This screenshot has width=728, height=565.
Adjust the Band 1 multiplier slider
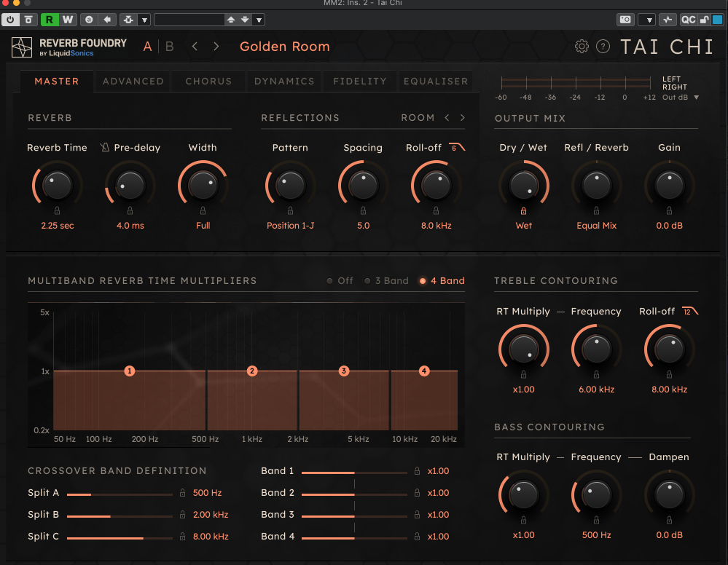[355, 471]
